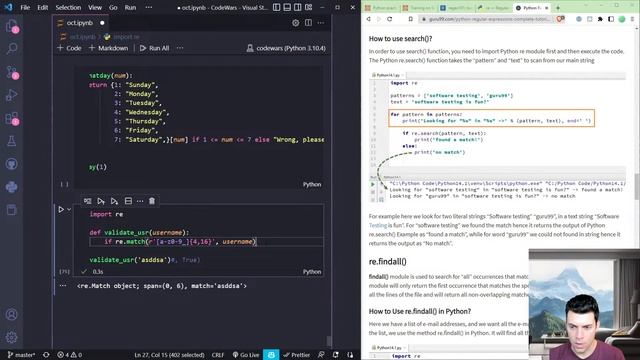640x360 pixels.
Task: Split the editor to the right
Action: point(309,23)
